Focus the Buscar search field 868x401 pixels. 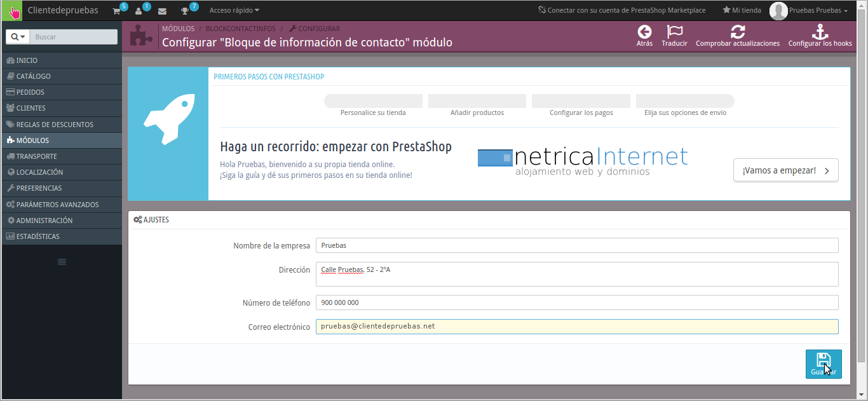pos(74,37)
